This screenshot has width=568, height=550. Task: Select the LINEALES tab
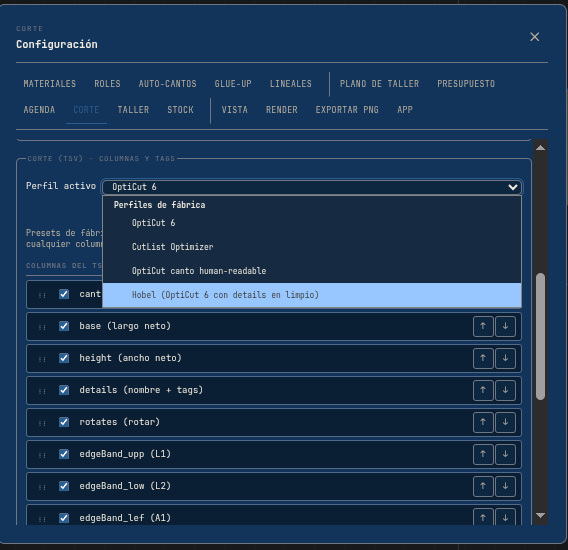[x=291, y=84]
